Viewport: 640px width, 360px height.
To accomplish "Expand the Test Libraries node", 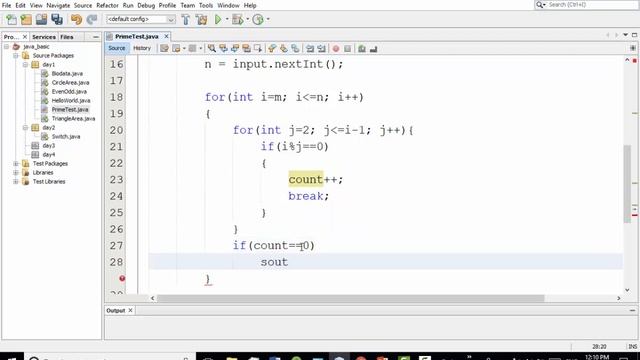I will [x=16, y=181].
